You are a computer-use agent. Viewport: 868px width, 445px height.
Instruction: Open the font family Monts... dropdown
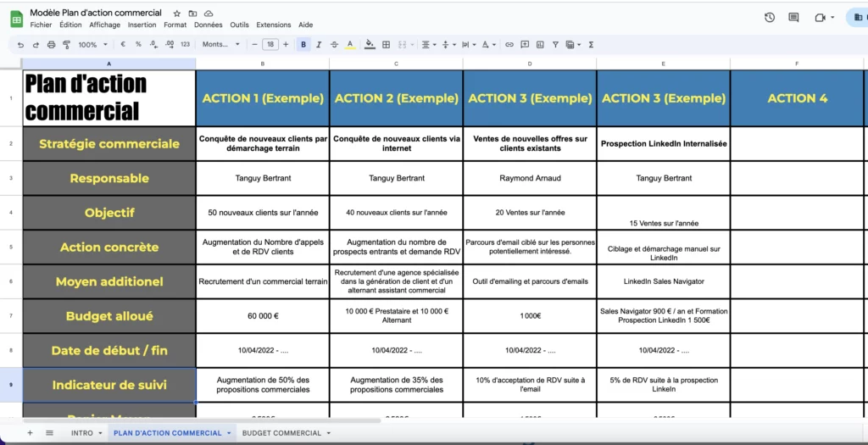tap(221, 45)
